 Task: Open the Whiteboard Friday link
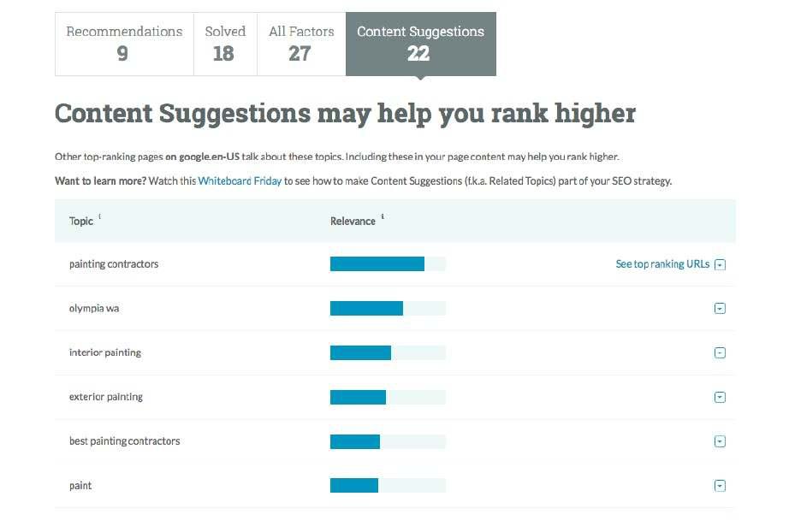pos(240,181)
